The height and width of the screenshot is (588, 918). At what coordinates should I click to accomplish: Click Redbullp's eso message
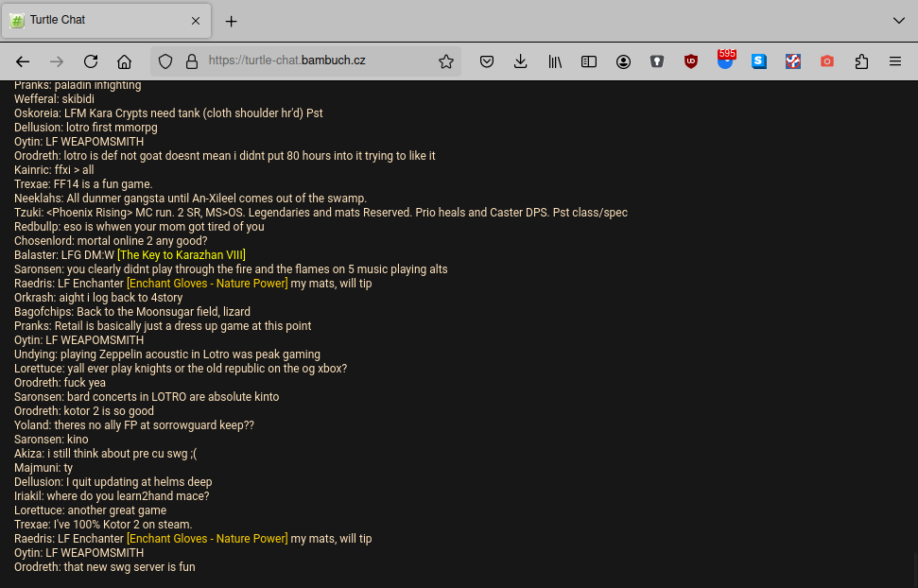(139, 227)
